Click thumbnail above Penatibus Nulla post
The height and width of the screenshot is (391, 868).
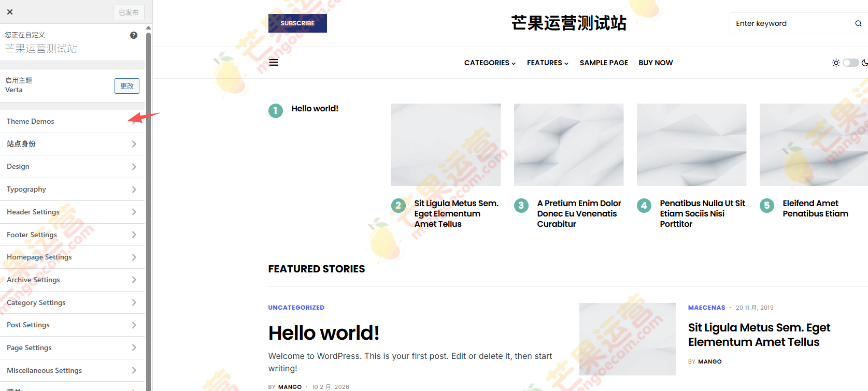[x=692, y=144]
